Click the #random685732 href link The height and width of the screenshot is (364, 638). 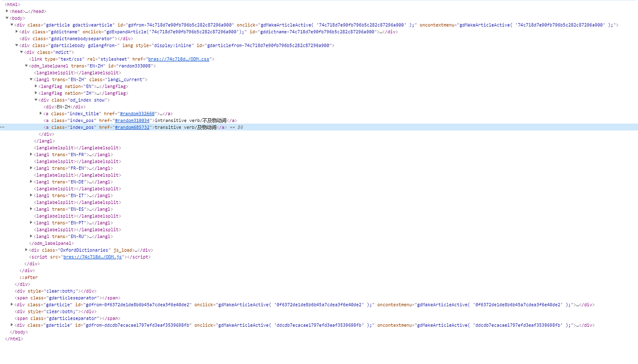click(132, 127)
